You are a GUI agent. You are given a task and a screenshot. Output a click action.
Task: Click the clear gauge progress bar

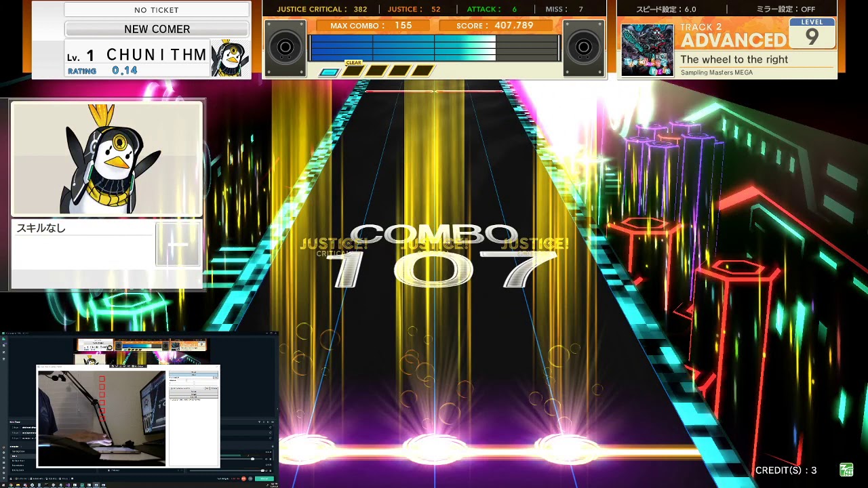coord(435,47)
